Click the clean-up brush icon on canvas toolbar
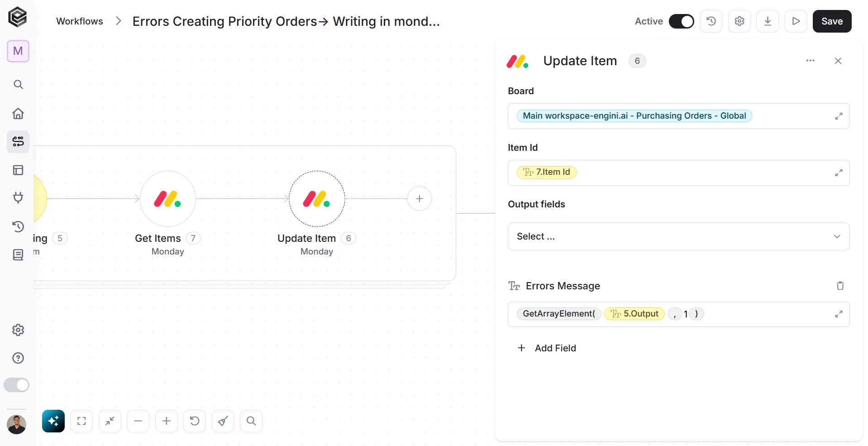This screenshot has height=446, width=868. [223, 421]
